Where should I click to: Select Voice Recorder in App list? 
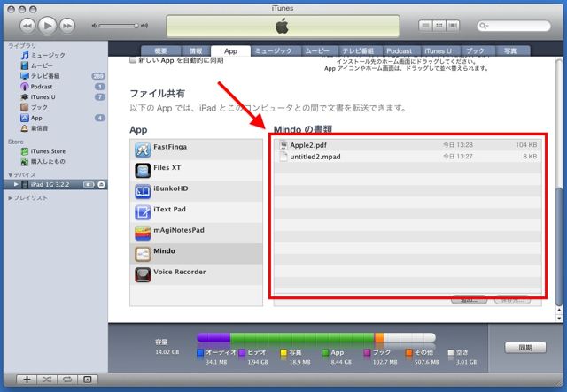pyautogui.click(x=197, y=274)
